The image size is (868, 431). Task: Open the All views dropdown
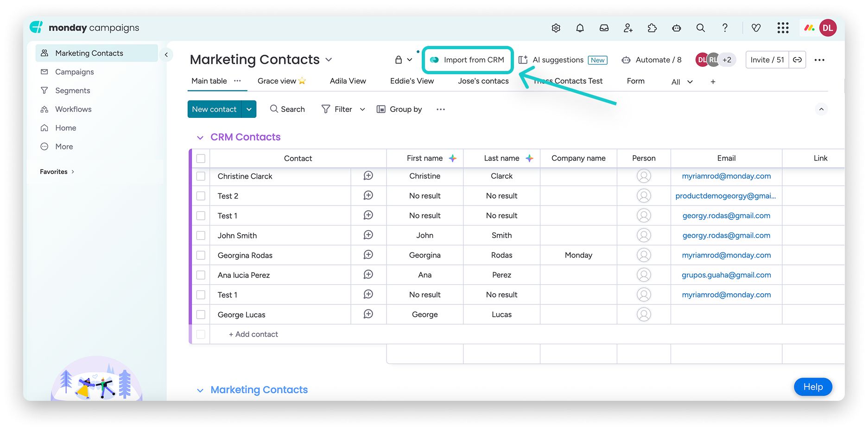(x=682, y=82)
